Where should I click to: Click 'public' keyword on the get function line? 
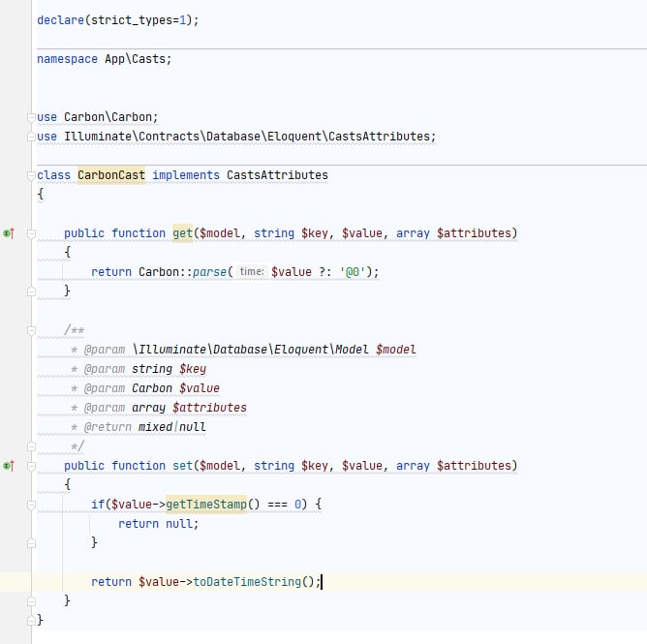[x=84, y=233]
